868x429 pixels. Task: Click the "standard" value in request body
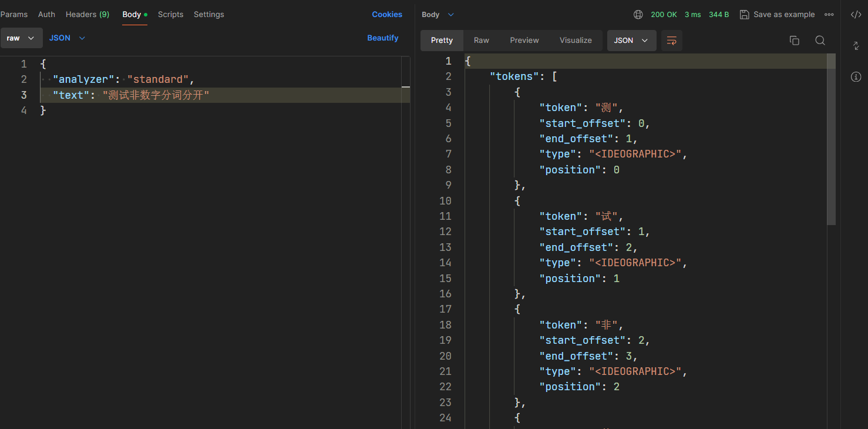coord(158,79)
